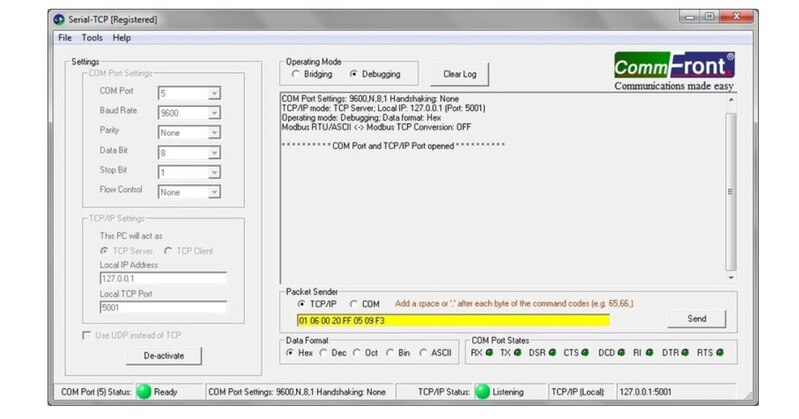Click the log scrollbar up arrow
Viewport: 799px width, 419px height.
731,100
